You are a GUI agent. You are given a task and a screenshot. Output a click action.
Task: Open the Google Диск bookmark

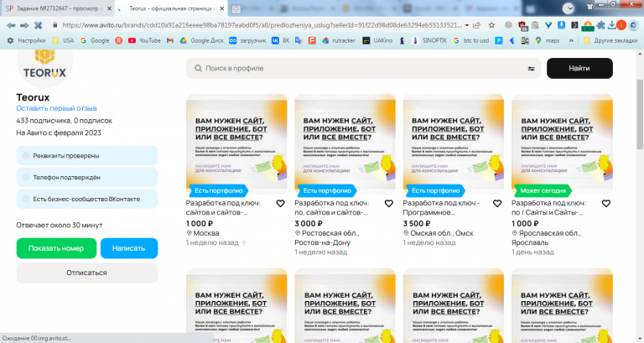coord(201,40)
